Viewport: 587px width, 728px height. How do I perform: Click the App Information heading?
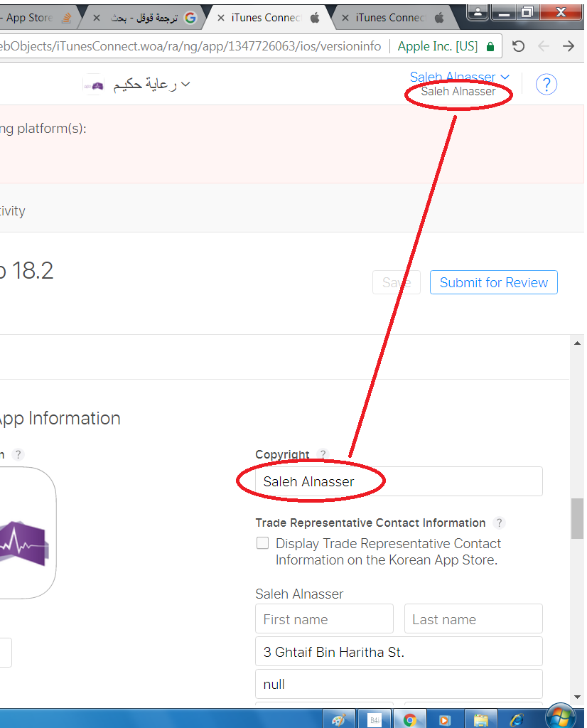(x=60, y=418)
